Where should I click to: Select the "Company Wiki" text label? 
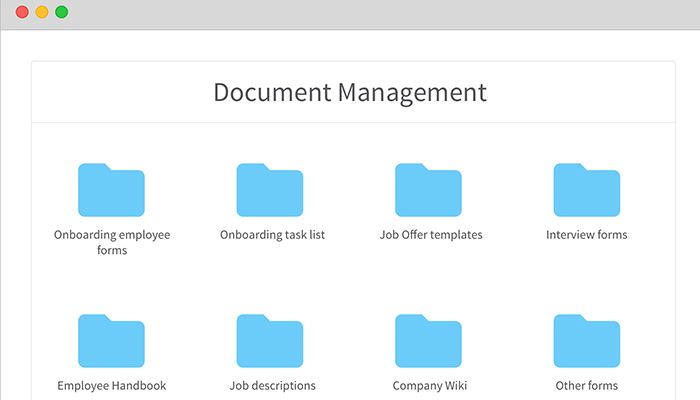coord(430,385)
